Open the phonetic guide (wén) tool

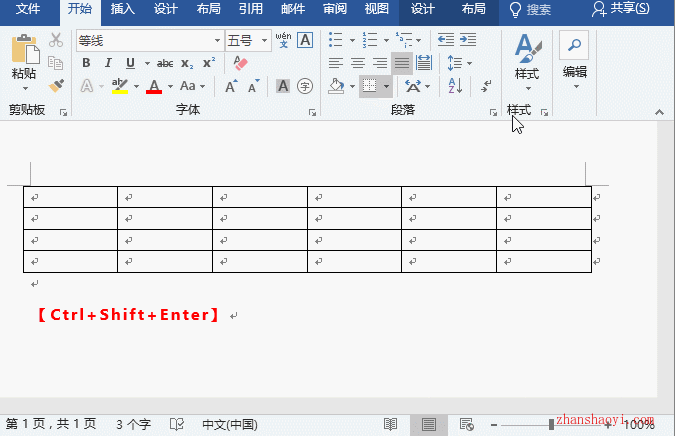[x=283, y=40]
